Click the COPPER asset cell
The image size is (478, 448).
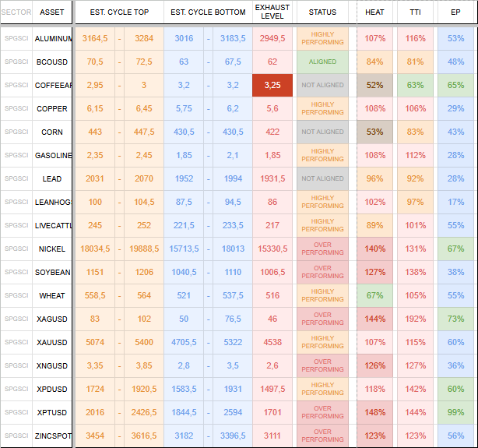pos(52,109)
